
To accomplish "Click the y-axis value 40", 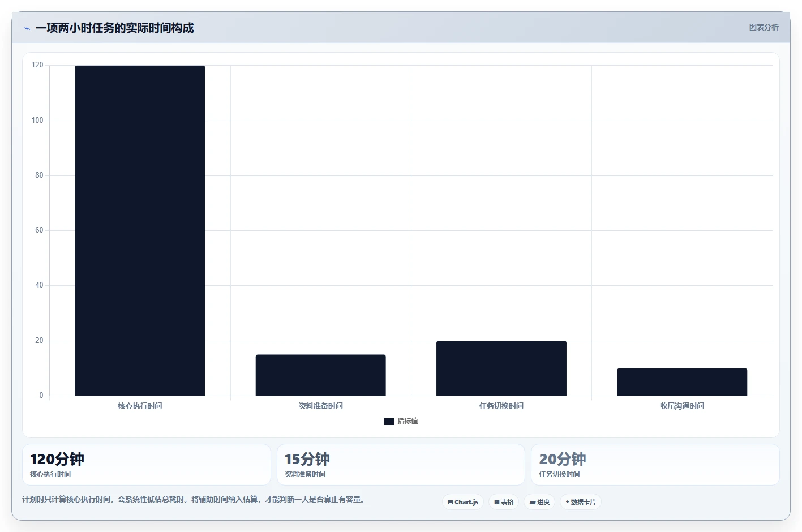I will click(x=39, y=285).
